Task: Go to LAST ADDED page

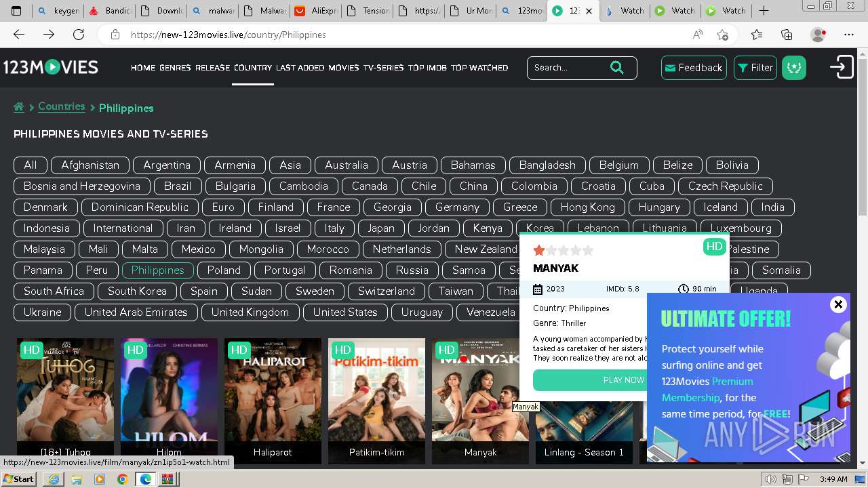Action: point(300,68)
